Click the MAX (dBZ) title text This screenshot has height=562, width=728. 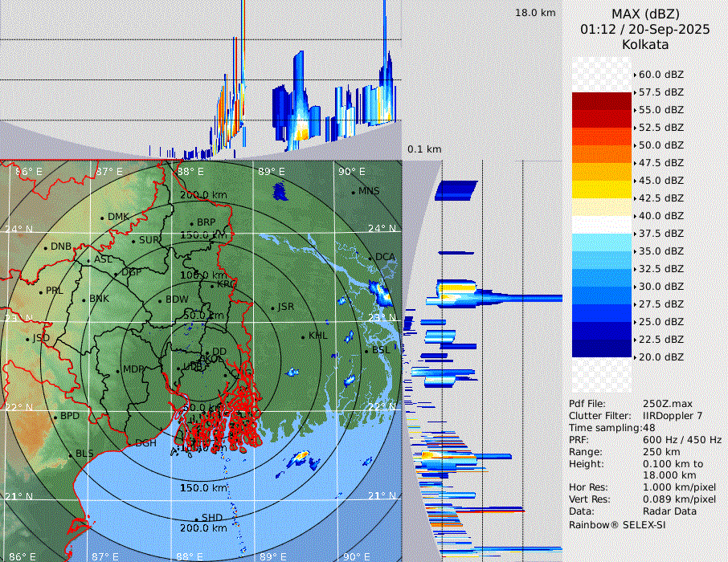click(645, 14)
